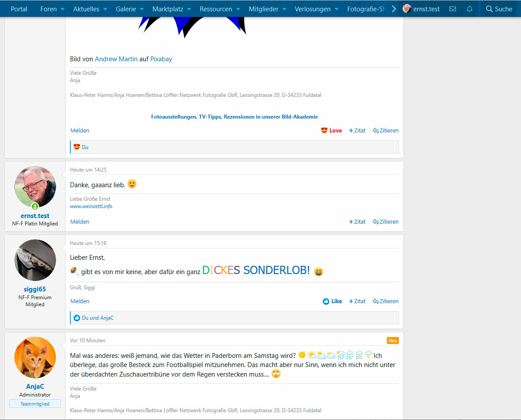Follow the Pixabay link
The width and height of the screenshot is (521, 420).
161,59
